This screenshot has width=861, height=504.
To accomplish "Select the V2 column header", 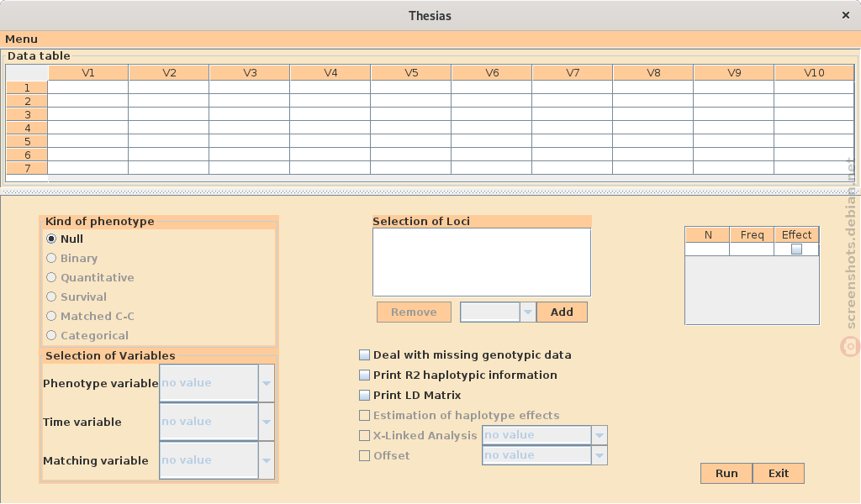I will [168, 73].
